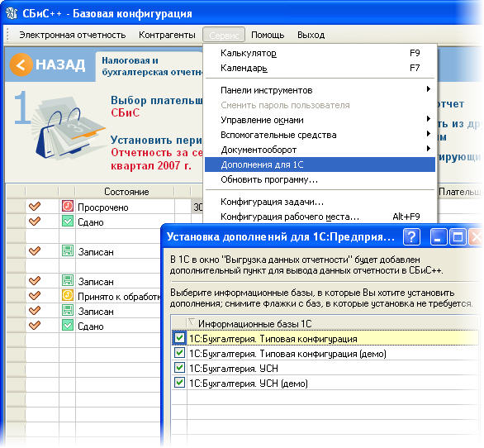Click the Выход menu item
Viewport: 484px width, 448px height.
(x=311, y=35)
